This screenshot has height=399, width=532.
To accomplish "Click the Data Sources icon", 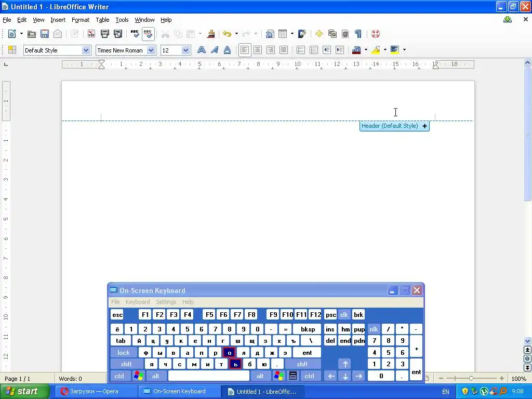I will [345, 34].
